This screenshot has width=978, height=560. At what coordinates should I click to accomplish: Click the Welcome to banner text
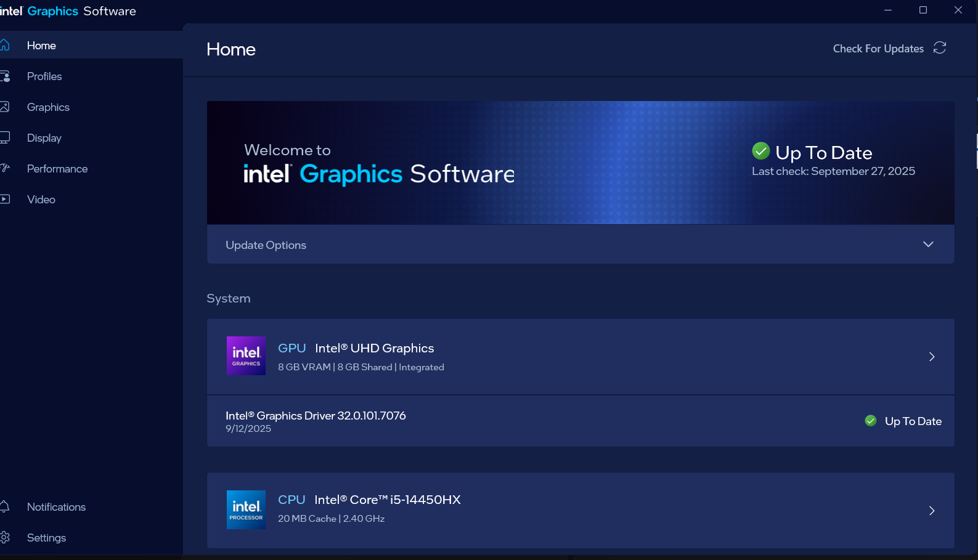[287, 150]
